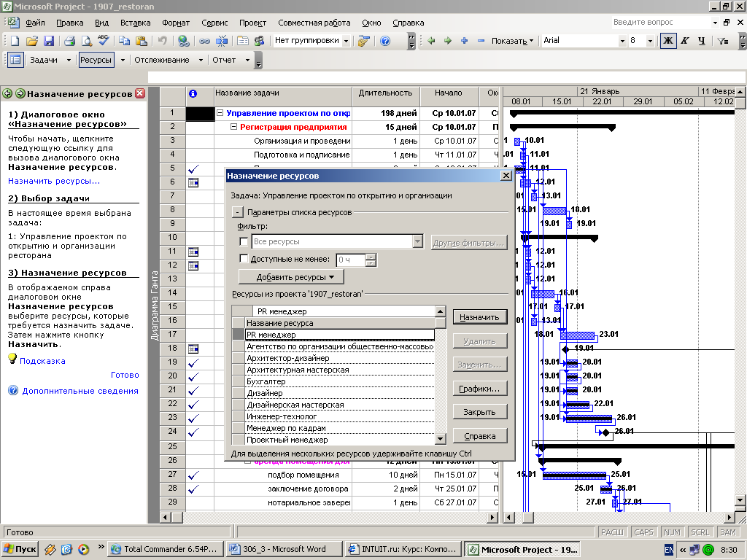This screenshot has height=560, width=747.
Task: Open the 'Нет группировки' grouping dropdown
Action: (346, 41)
